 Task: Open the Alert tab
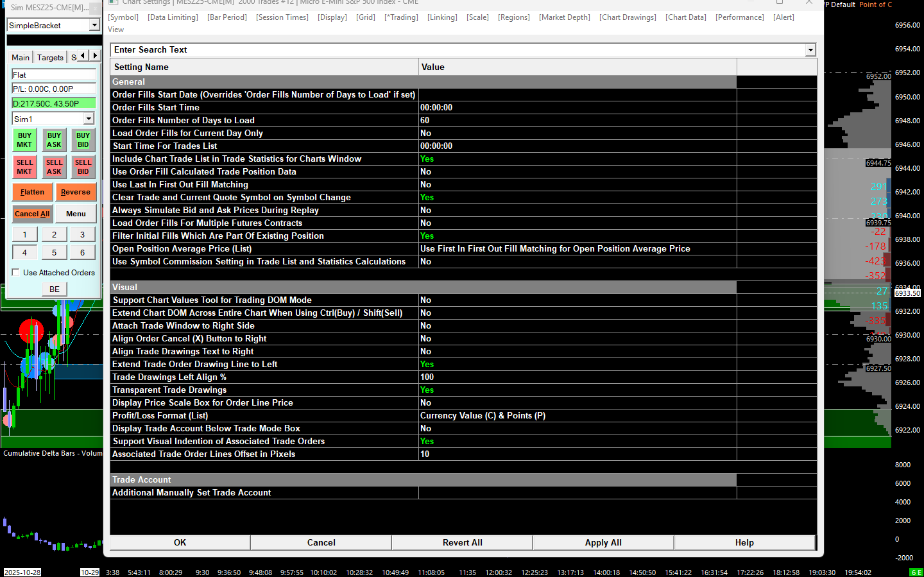pos(783,17)
